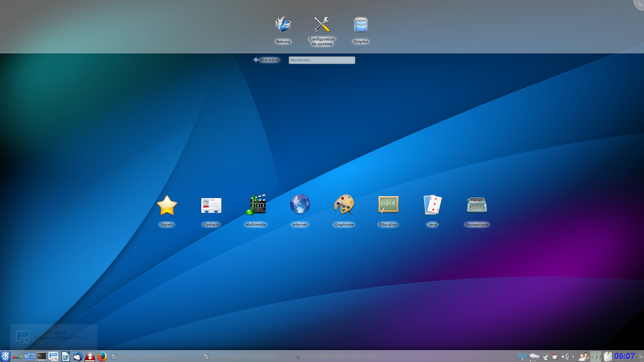
Task: Open the red Bible book application icon
Action: click(x=90, y=356)
